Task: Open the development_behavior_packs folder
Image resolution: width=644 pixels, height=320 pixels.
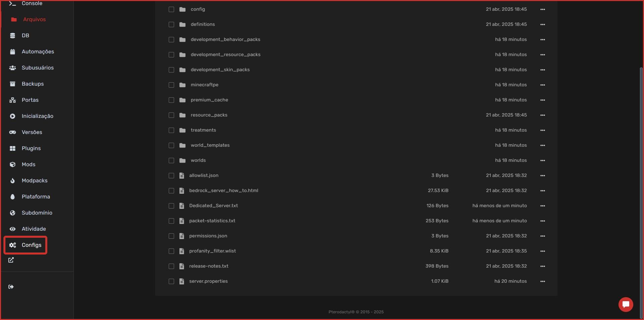Action: point(225,40)
